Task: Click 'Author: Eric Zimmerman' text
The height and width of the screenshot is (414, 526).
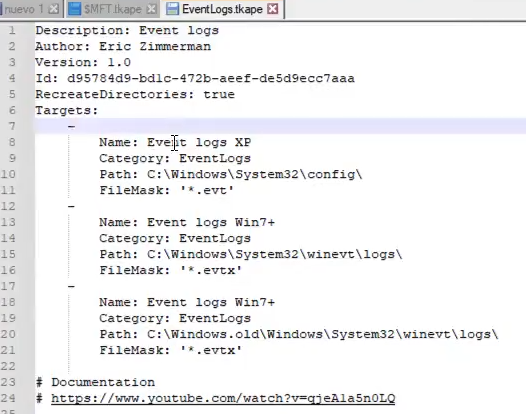Action: [123, 46]
